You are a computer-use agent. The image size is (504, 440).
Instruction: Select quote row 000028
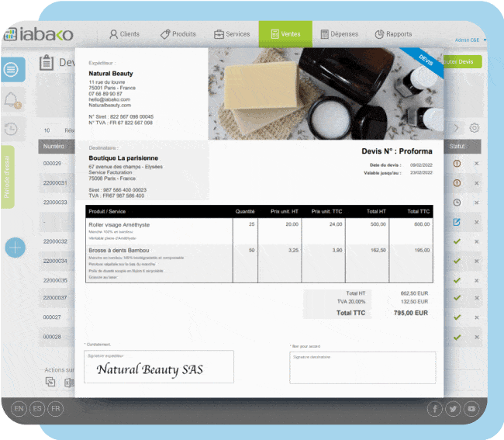click(52, 337)
